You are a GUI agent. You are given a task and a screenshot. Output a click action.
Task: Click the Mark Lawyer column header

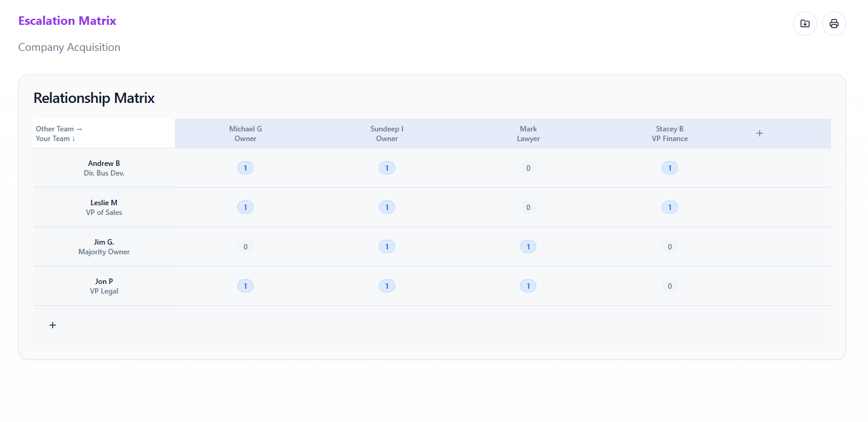tap(528, 134)
